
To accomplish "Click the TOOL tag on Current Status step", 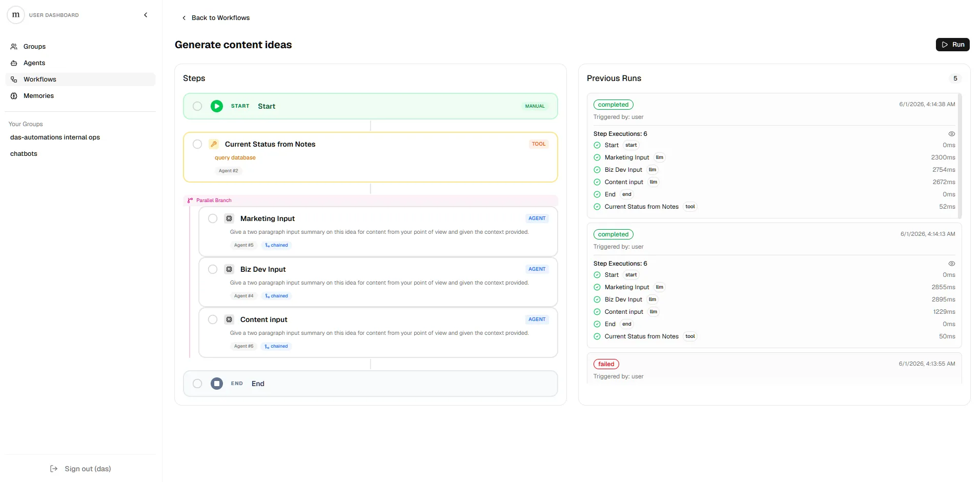I will click(538, 144).
